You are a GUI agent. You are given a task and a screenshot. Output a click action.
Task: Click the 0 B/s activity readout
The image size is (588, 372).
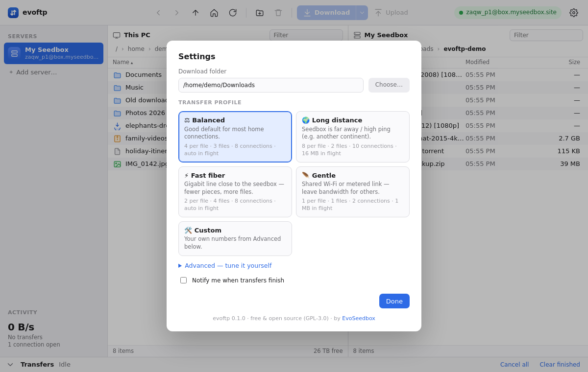coord(21,327)
